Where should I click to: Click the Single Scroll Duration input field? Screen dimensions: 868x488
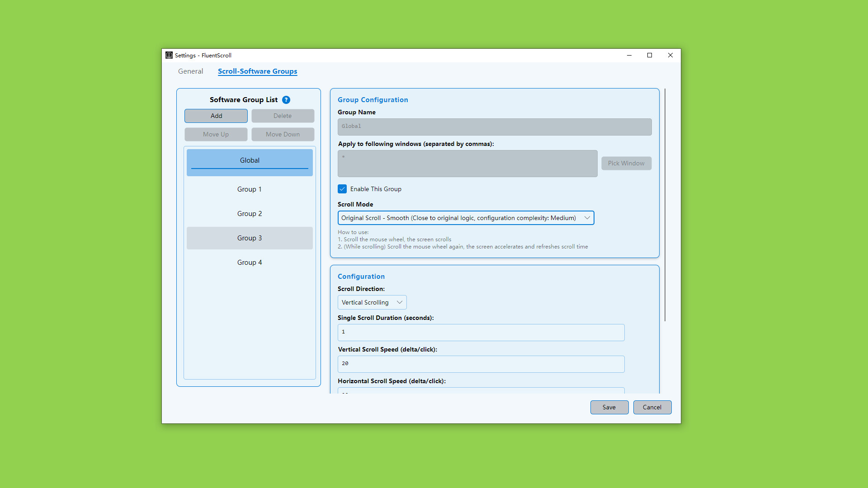click(x=481, y=332)
